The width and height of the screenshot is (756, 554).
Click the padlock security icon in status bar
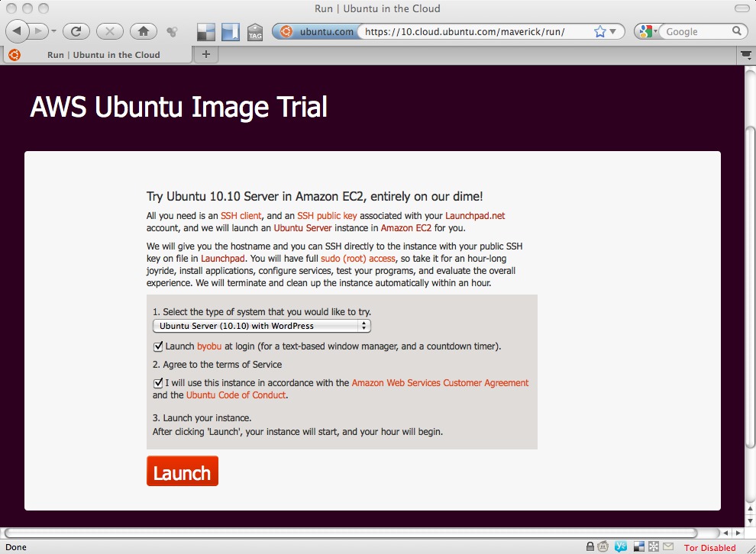tap(590, 546)
